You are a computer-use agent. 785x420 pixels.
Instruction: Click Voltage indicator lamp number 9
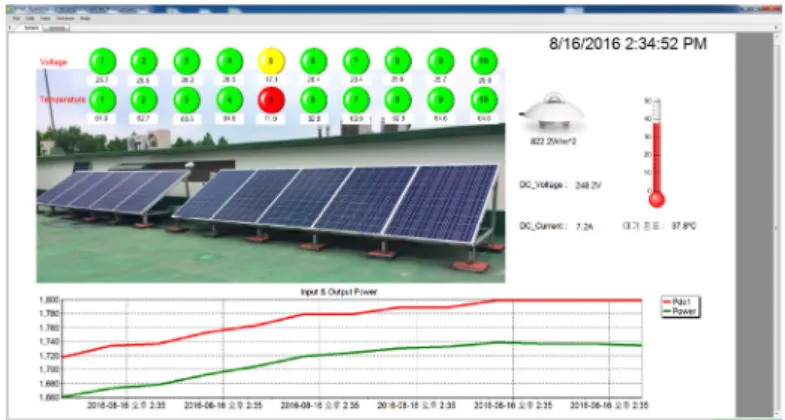441,61
